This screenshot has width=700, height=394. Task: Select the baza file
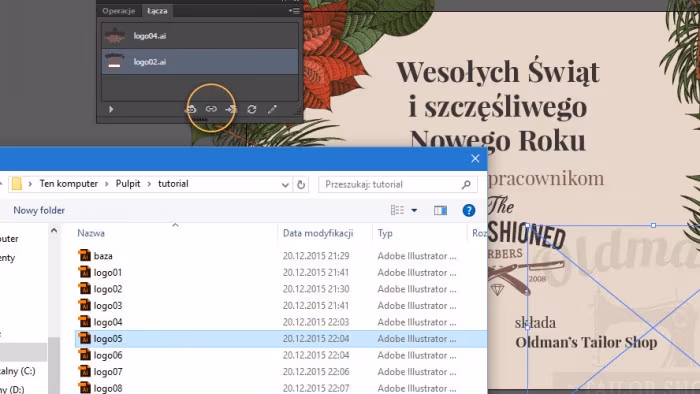coord(103,256)
